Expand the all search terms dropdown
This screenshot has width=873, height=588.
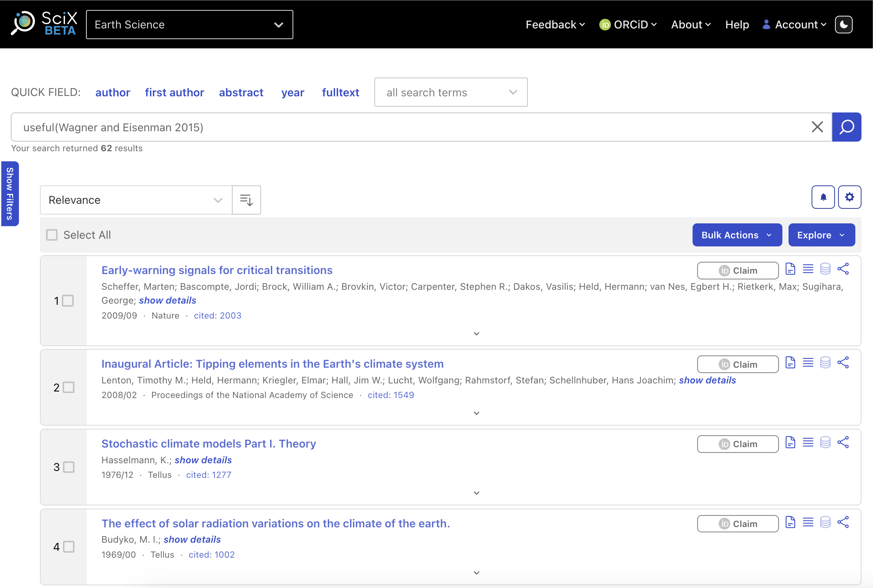[451, 92]
